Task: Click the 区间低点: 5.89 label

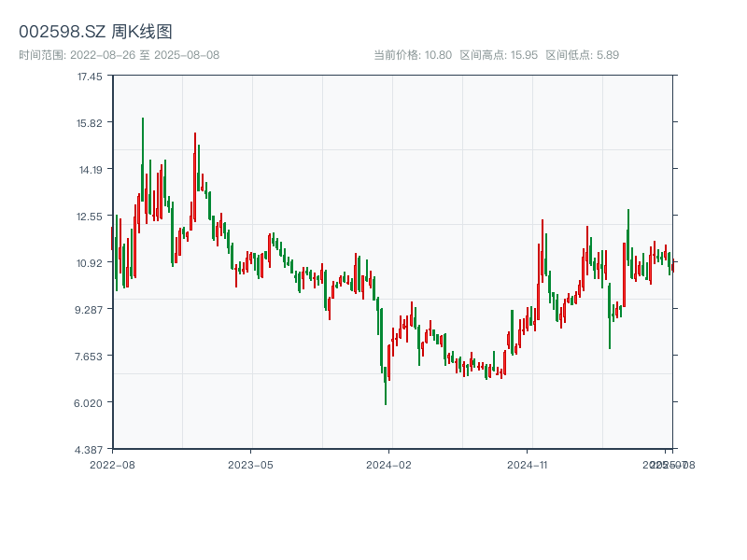Action: click(x=582, y=55)
